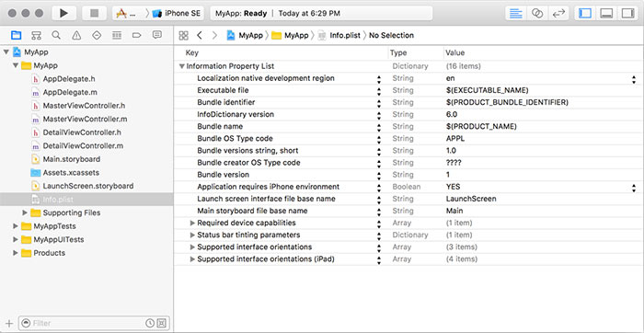Show the Standard editor
The width and height of the screenshot is (644, 333).
click(x=516, y=13)
